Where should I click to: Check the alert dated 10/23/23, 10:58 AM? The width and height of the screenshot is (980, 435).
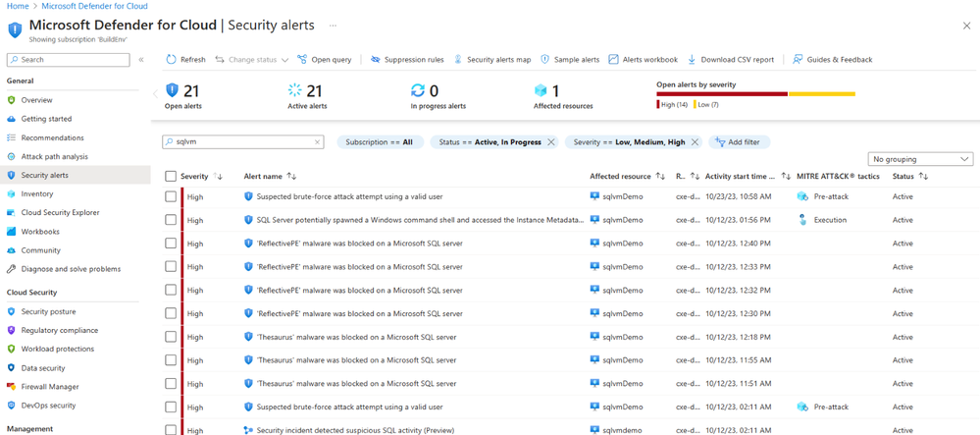pyautogui.click(x=171, y=196)
